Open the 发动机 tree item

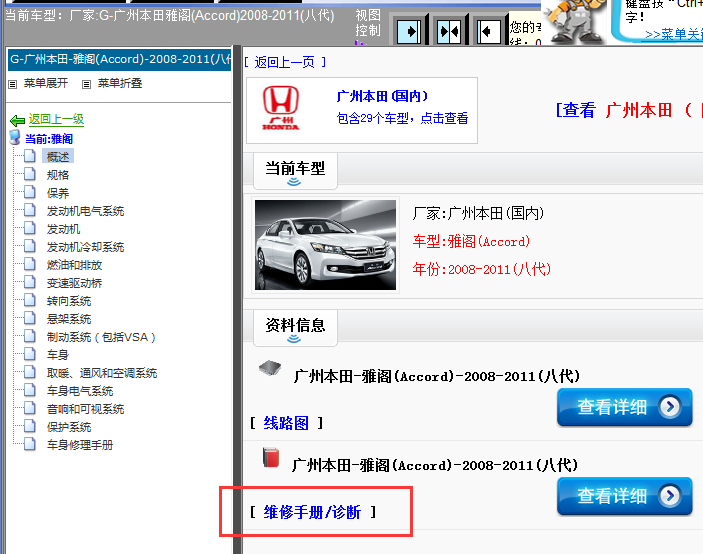[63, 229]
